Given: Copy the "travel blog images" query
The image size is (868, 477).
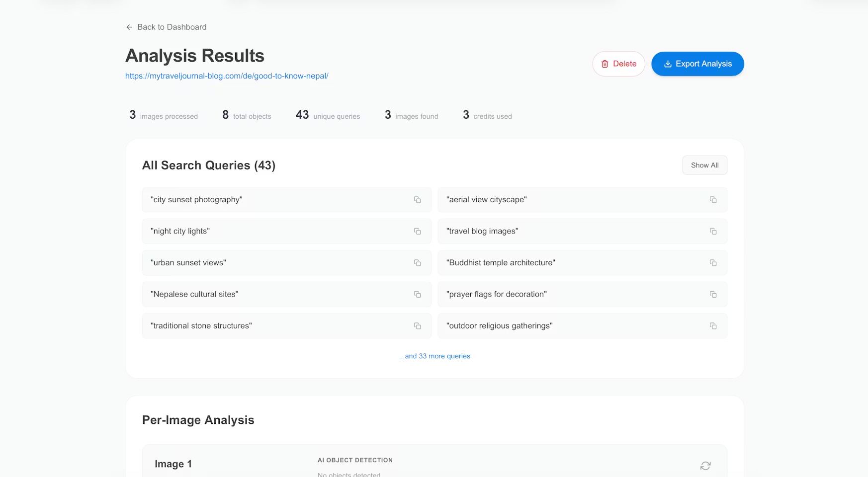Looking at the screenshot, I should [x=713, y=232].
